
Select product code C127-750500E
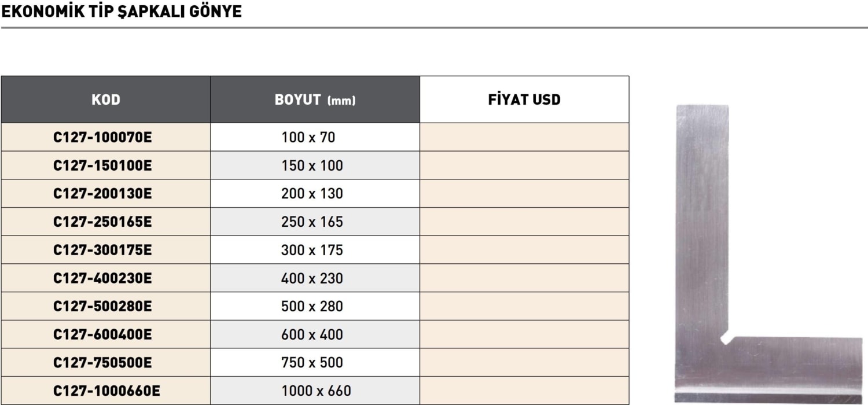pos(102,363)
